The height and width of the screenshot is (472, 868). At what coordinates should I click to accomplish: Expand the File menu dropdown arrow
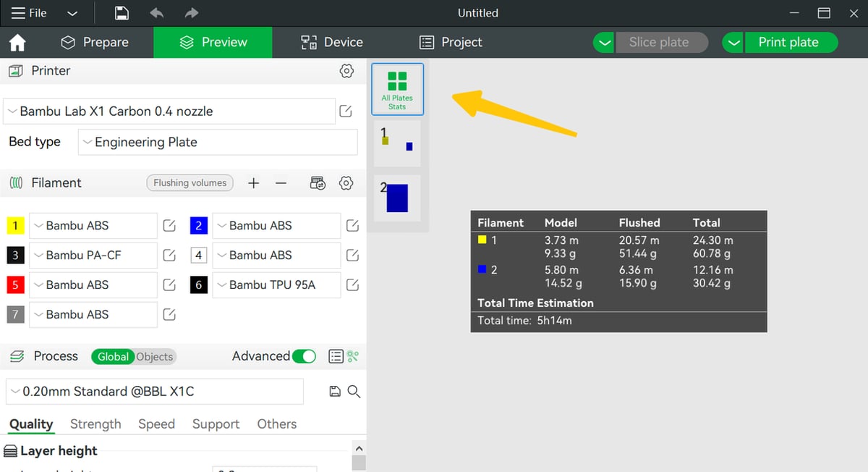pyautogui.click(x=72, y=13)
